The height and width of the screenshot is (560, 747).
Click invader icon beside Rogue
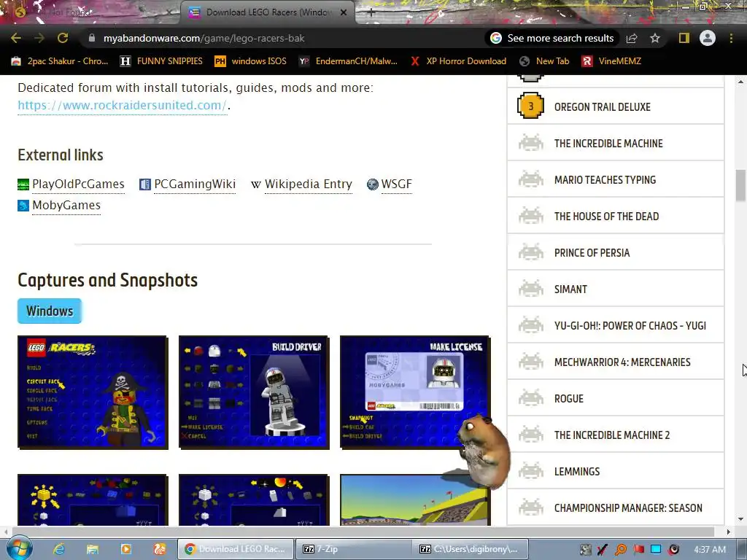[531, 399]
